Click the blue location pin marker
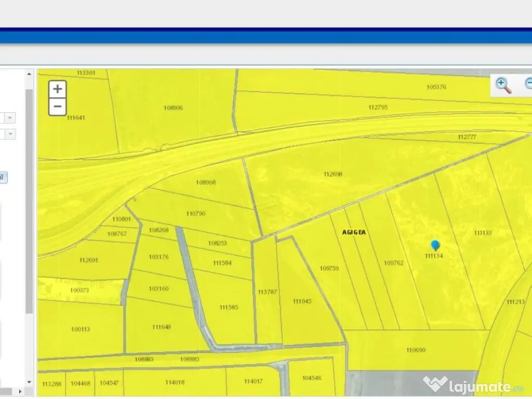Image resolution: width=532 pixels, height=399 pixels. [x=435, y=245]
